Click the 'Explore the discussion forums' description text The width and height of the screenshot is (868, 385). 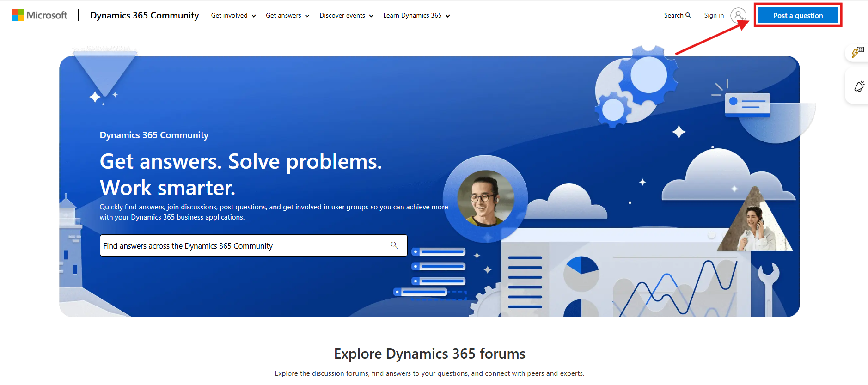pos(429,373)
